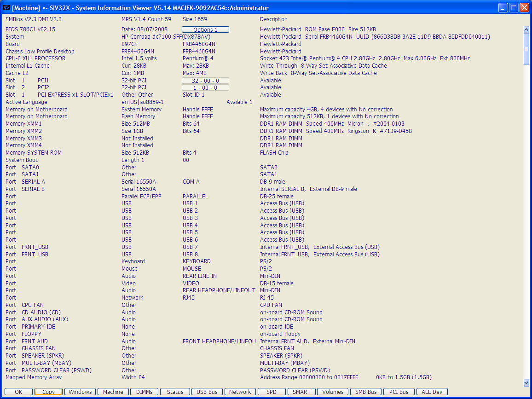Image resolution: width=532 pixels, height=399 pixels.
Task: Click the vertical scrollbar thumb
Action: click(526, 48)
